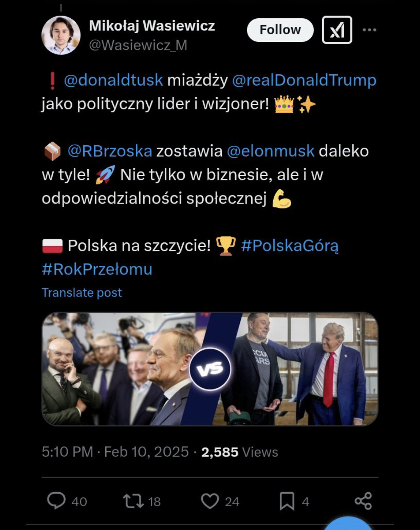The image size is (420, 530).
Task: Click Translate post
Action: pos(81,292)
